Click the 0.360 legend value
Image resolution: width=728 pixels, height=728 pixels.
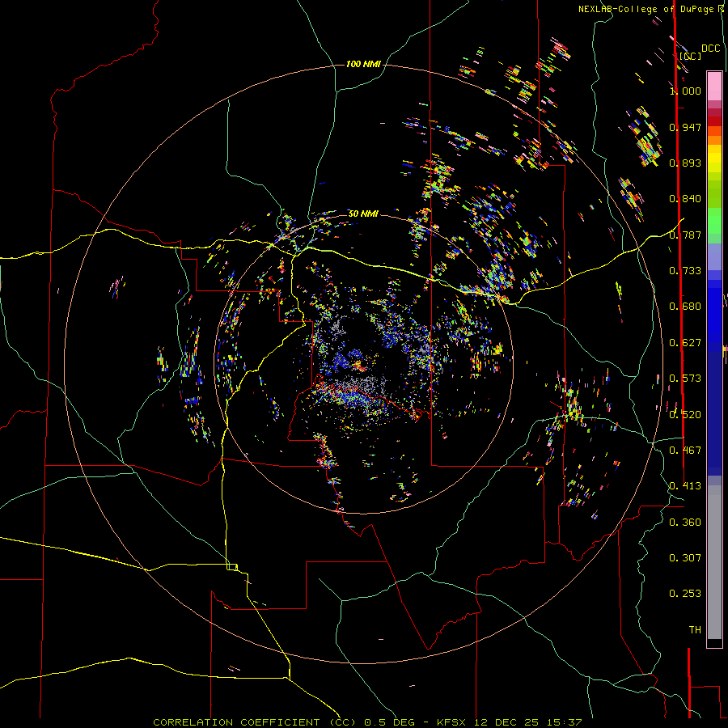tap(685, 522)
